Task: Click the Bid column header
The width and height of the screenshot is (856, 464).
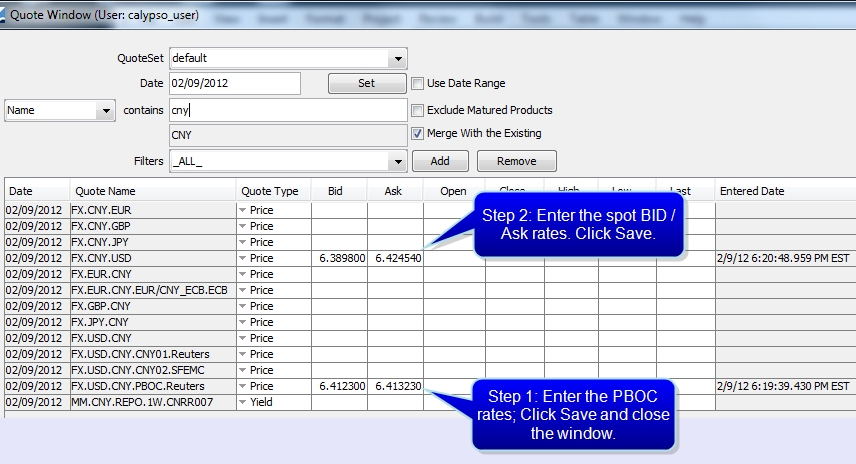Action: pyautogui.click(x=338, y=191)
